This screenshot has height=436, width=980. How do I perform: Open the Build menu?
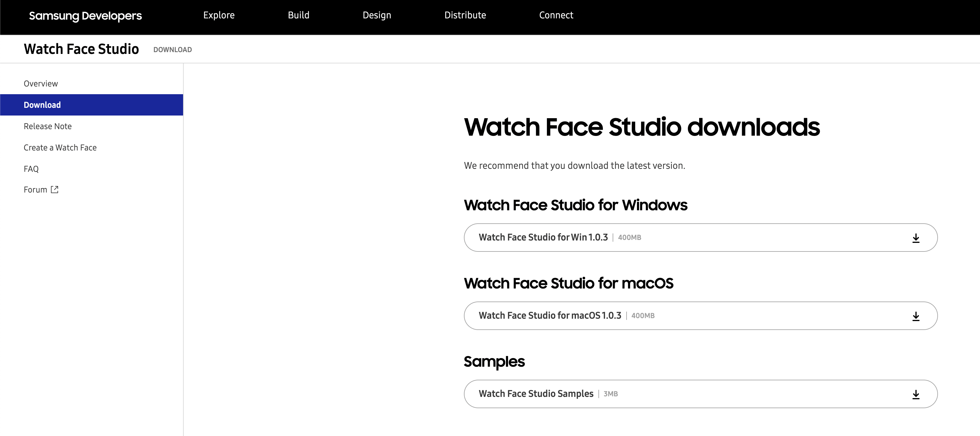point(298,15)
